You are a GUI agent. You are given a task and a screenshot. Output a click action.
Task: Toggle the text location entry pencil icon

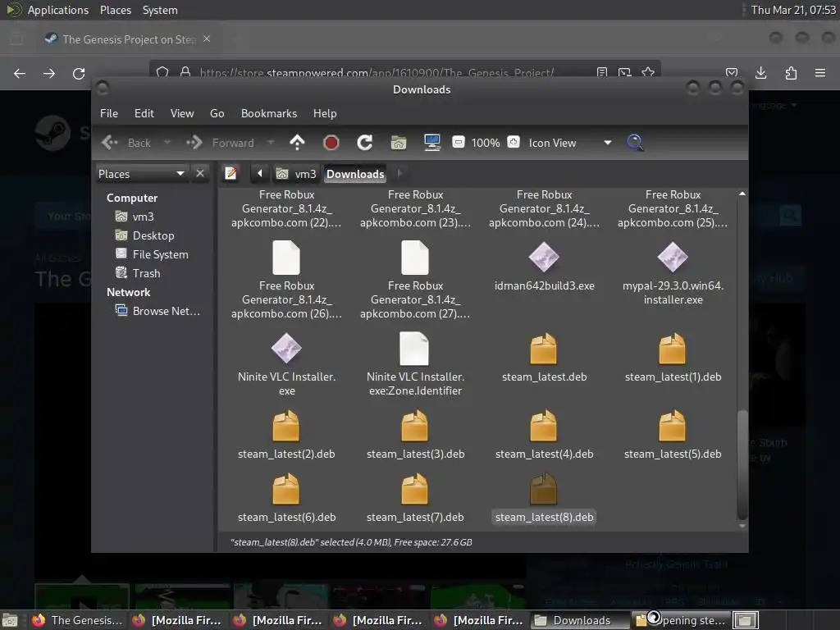point(231,174)
